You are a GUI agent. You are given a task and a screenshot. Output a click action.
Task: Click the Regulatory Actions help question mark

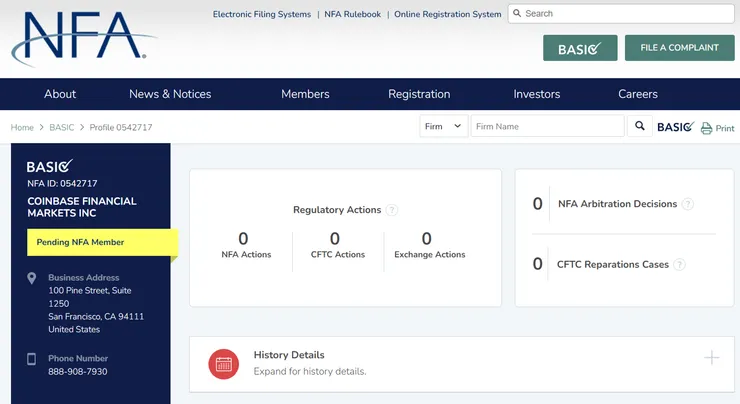(392, 211)
